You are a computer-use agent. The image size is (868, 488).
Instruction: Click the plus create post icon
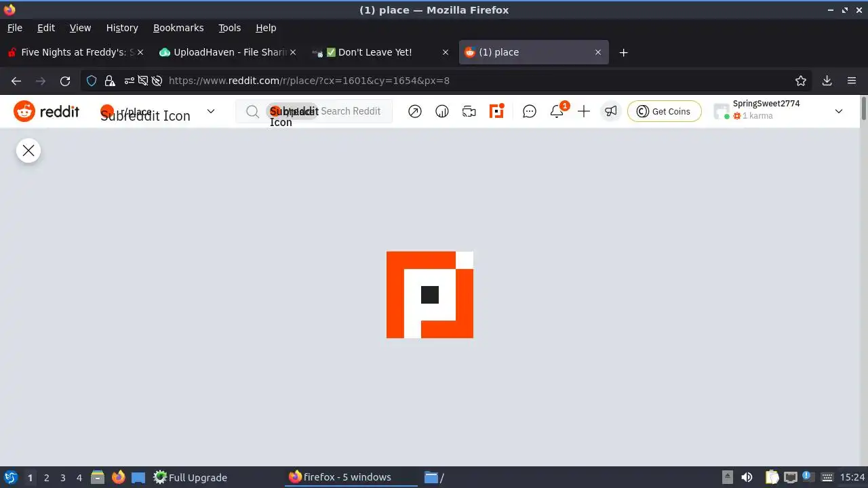coord(584,111)
